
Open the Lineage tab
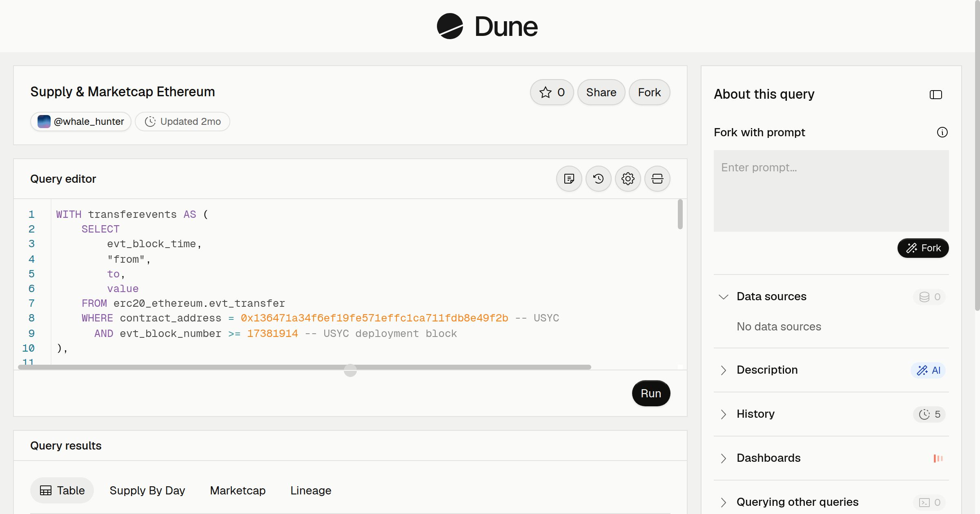coord(311,490)
